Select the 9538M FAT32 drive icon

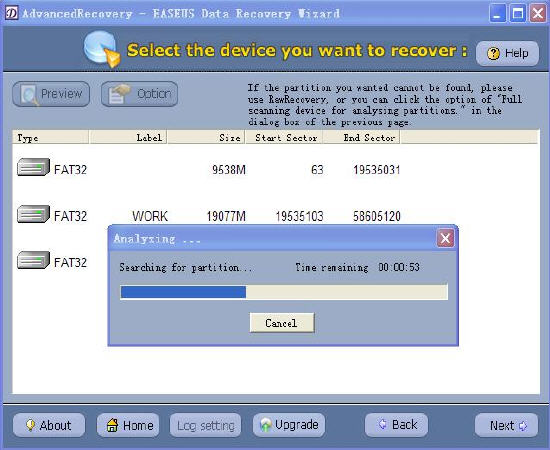33,167
